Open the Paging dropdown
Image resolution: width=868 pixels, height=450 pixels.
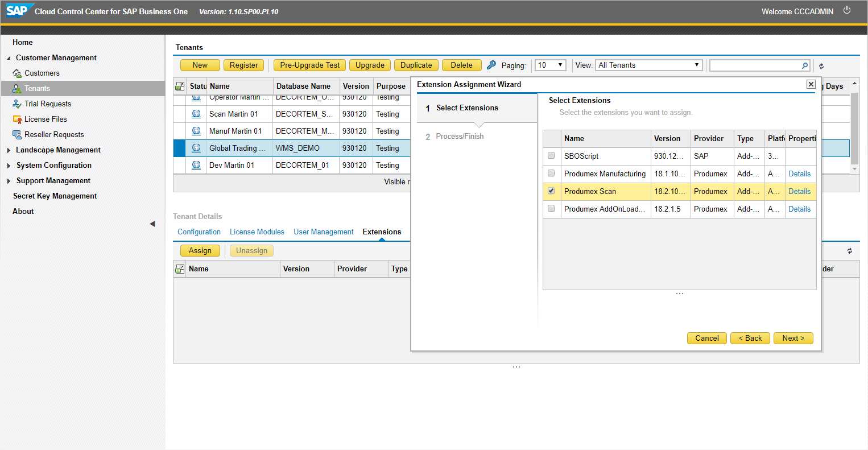550,65
